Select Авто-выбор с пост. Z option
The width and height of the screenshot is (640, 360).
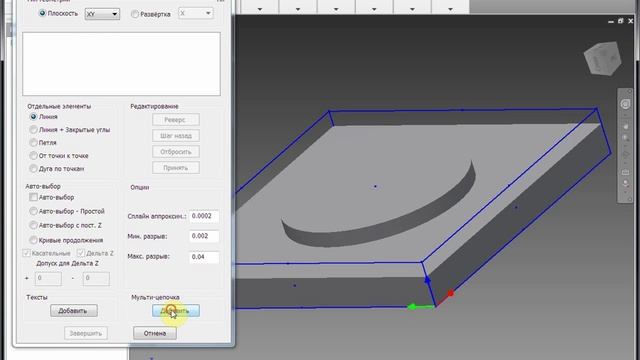pos(33,225)
